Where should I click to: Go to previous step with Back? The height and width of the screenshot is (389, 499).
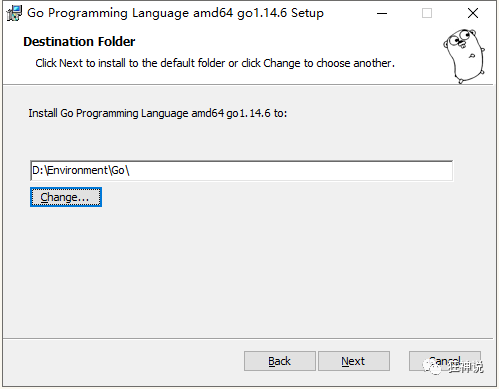pos(280,361)
